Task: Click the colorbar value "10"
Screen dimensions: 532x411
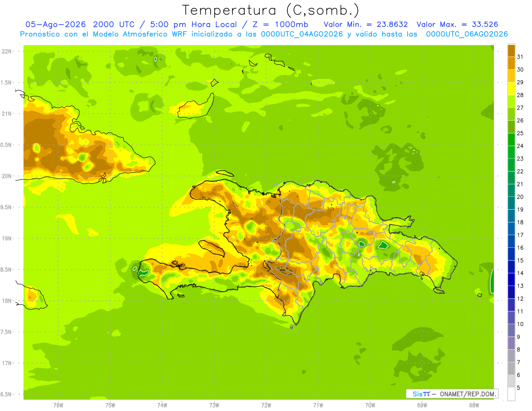Action: tap(520, 324)
